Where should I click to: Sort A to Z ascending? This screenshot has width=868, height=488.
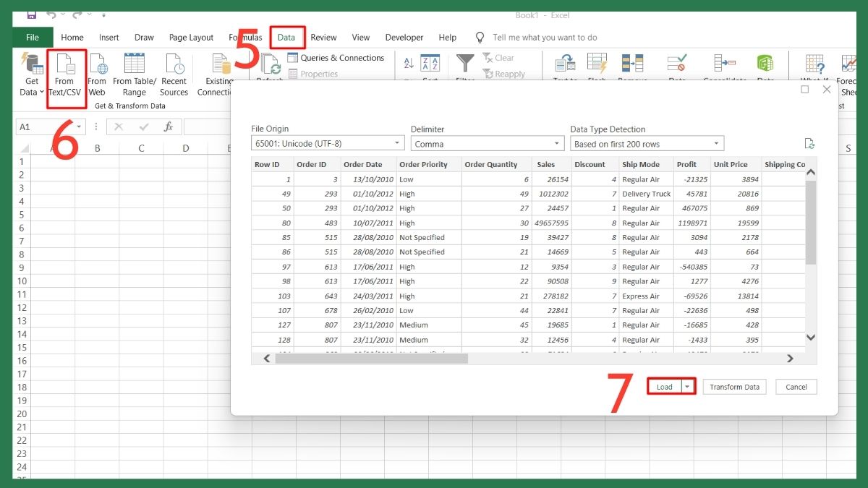(409, 63)
